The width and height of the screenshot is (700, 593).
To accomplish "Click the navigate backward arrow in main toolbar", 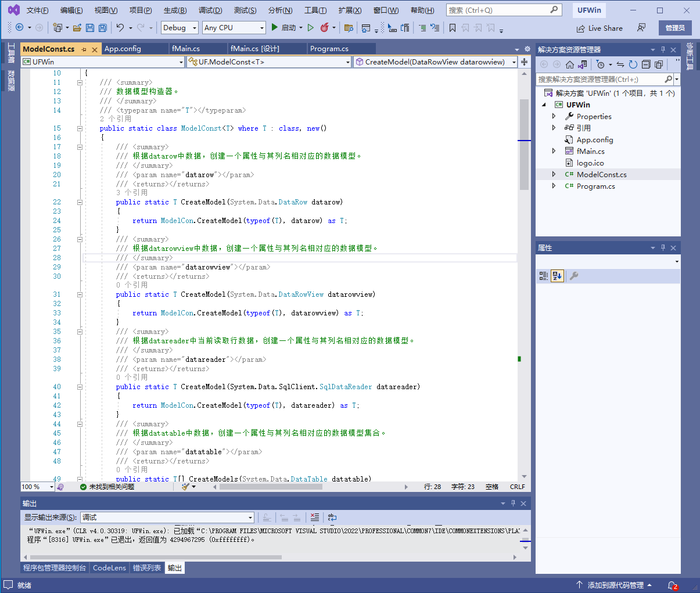I will (19, 27).
